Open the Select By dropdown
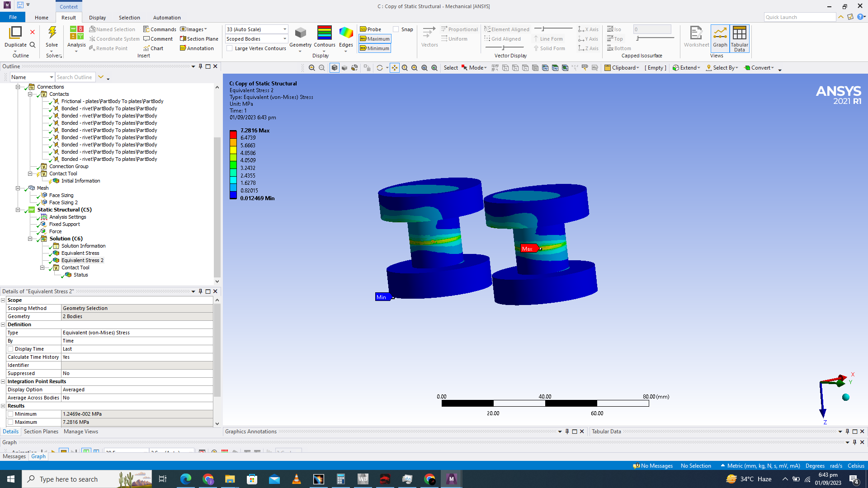The width and height of the screenshot is (868, 488). [722, 68]
